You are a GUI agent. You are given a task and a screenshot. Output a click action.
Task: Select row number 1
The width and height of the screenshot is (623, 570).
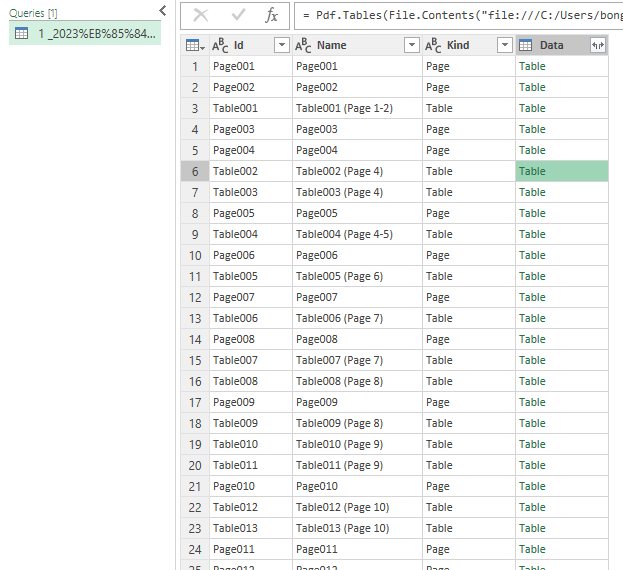coord(195,66)
